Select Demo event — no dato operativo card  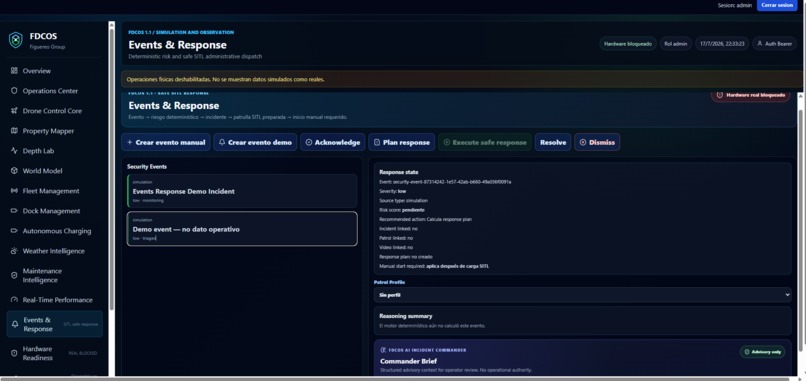242,229
